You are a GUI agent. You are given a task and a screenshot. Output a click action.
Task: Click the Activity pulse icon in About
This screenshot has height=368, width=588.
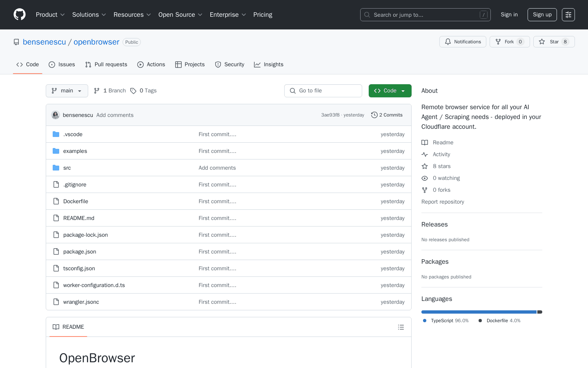(425, 154)
